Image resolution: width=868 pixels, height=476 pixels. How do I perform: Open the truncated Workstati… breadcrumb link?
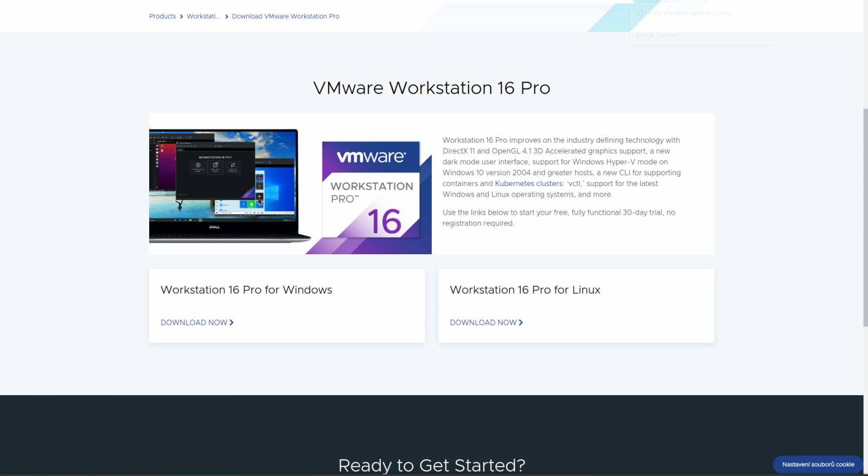pyautogui.click(x=203, y=16)
